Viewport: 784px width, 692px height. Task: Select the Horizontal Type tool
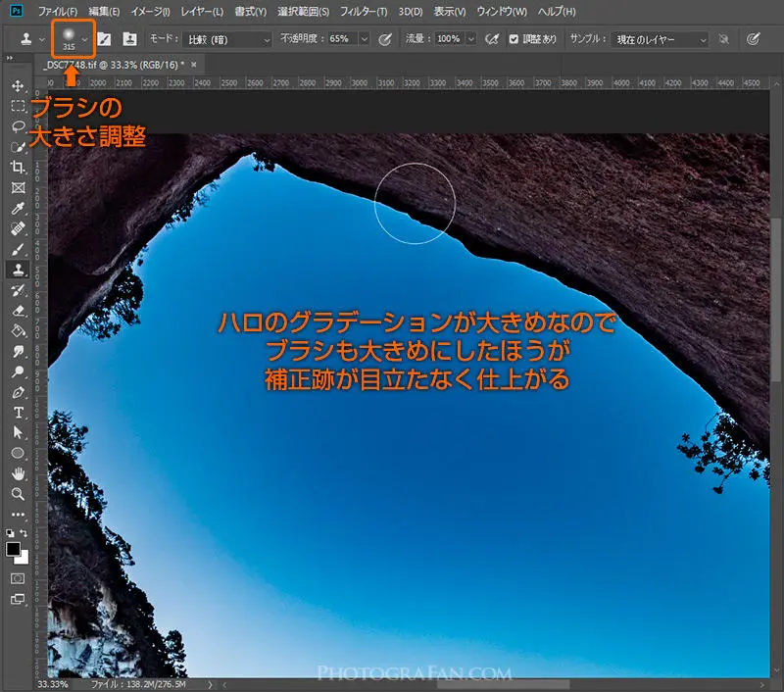[18, 412]
